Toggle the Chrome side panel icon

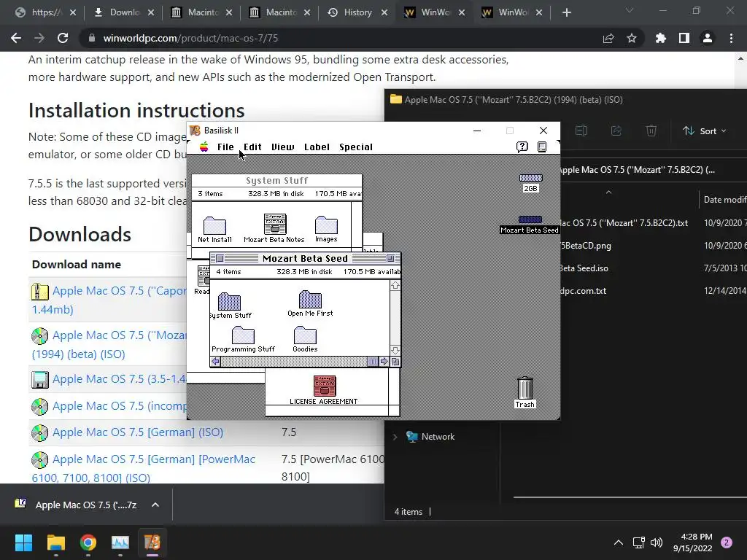click(x=684, y=38)
